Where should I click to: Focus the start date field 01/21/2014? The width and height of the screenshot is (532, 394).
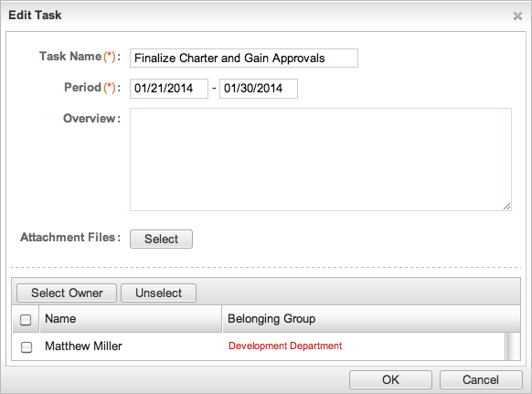(168, 89)
